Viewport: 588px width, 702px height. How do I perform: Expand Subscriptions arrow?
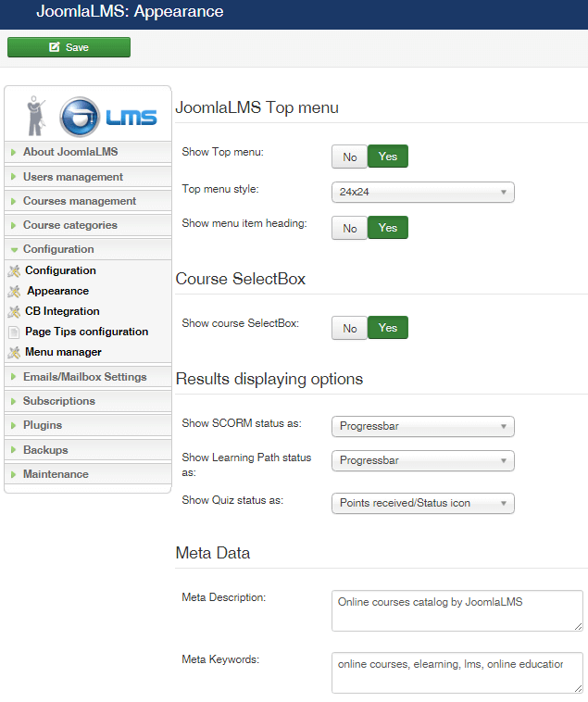point(13,401)
